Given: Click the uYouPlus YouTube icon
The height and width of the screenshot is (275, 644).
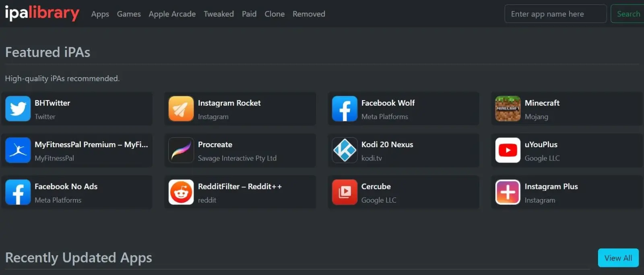Looking at the screenshot, I should point(508,150).
